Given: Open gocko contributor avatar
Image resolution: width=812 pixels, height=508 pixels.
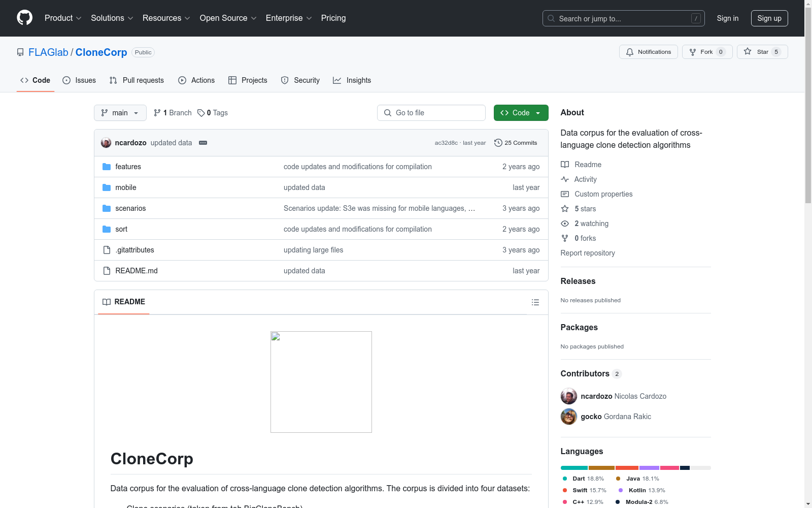Looking at the screenshot, I should tap(569, 417).
